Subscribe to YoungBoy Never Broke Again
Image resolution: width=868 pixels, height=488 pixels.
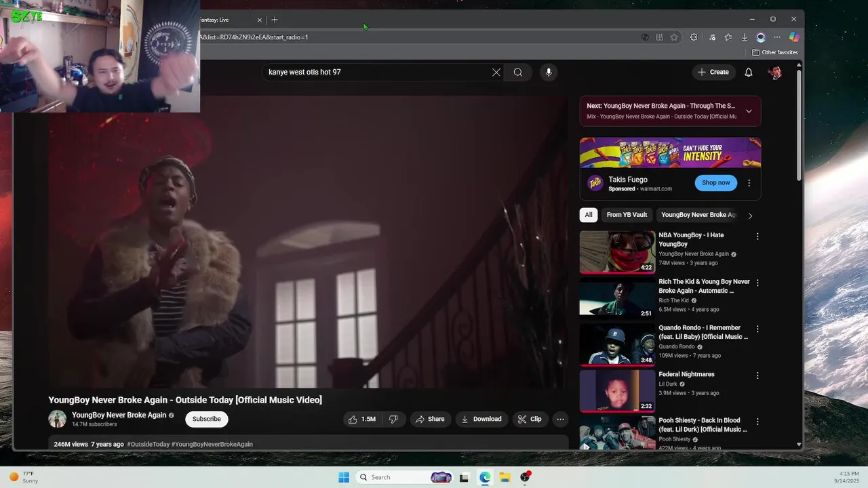pos(206,419)
